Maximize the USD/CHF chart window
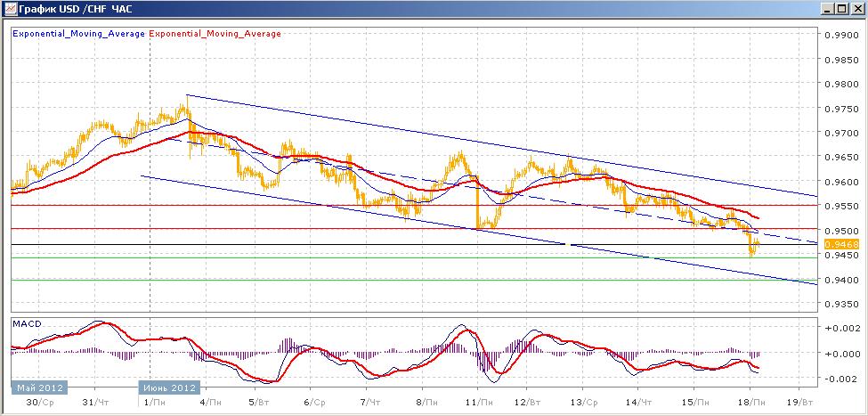The width and height of the screenshot is (868, 416). [x=842, y=9]
